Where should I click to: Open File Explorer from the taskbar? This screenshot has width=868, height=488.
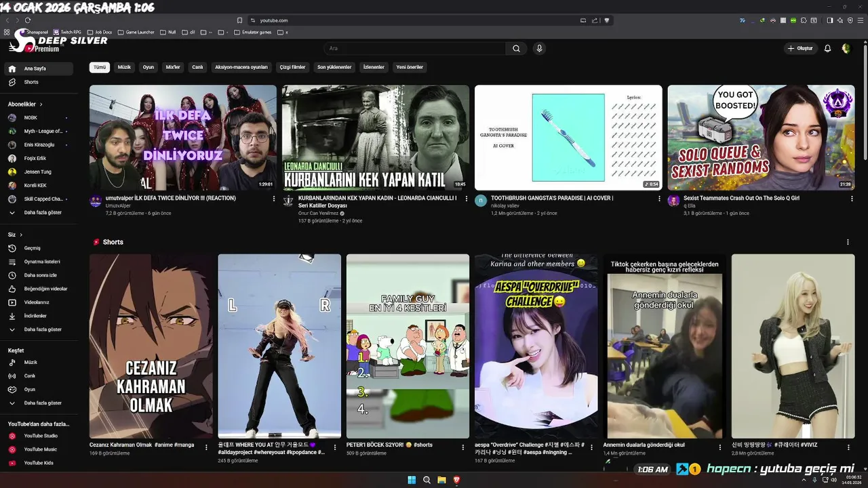pyautogui.click(x=441, y=480)
